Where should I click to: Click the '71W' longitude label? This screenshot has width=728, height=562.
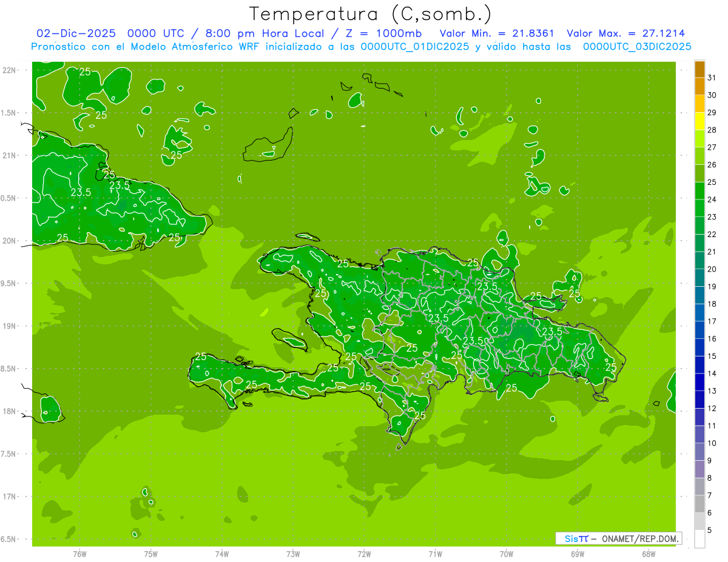tap(435, 554)
